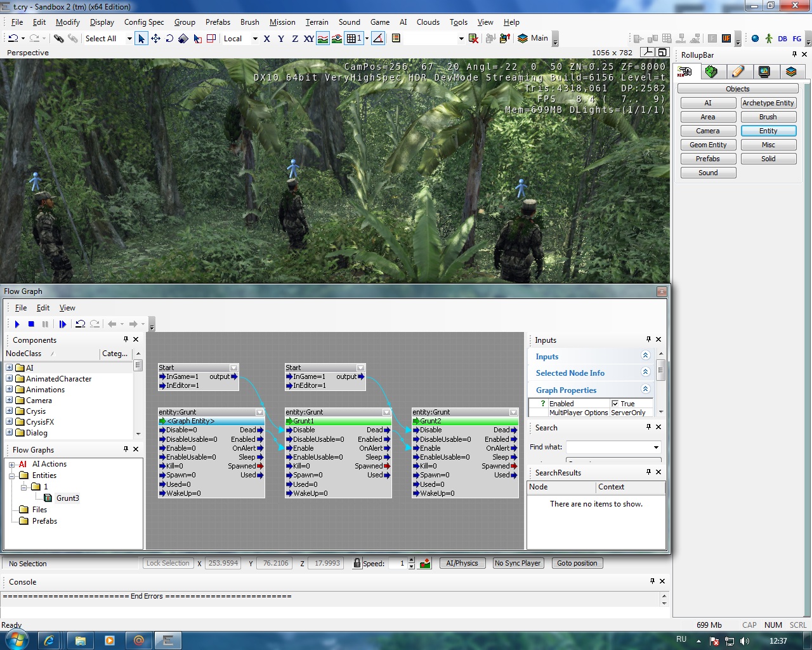The width and height of the screenshot is (812, 650).
Task: Open the object selection list icon
Action: 396,39
